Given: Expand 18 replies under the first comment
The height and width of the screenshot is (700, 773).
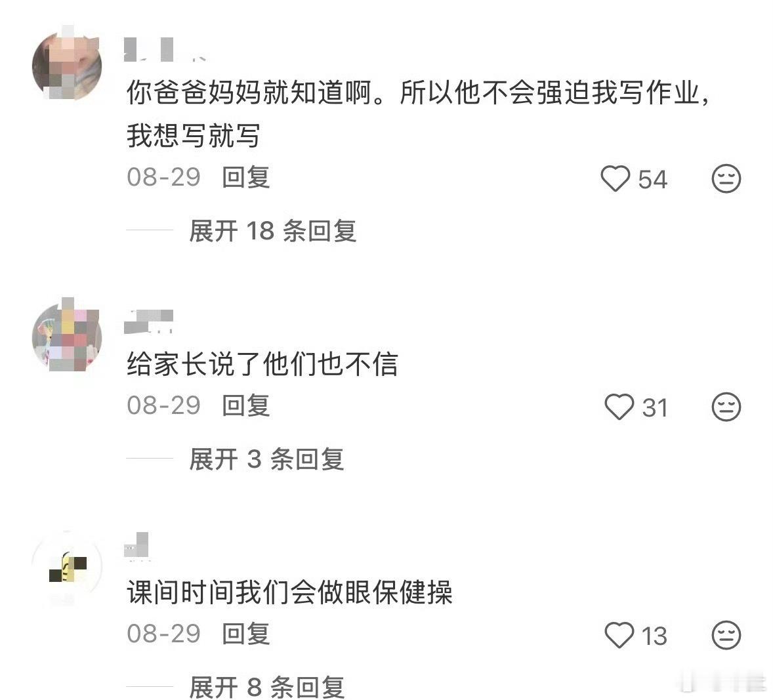Looking at the screenshot, I should click(272, 231).
